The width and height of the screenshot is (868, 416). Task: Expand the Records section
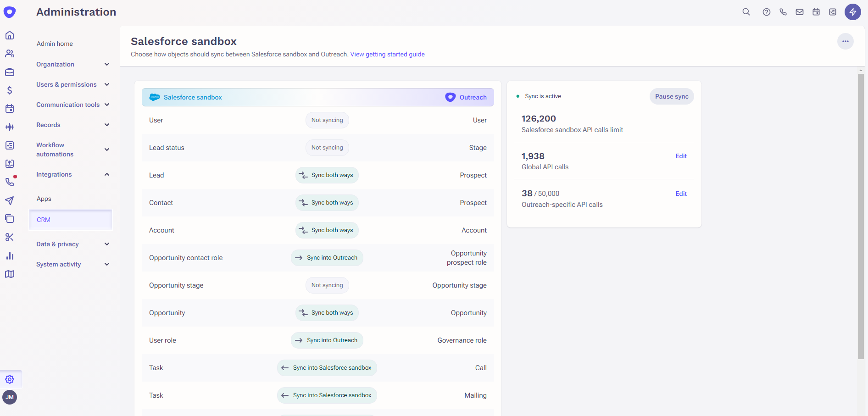73,125
